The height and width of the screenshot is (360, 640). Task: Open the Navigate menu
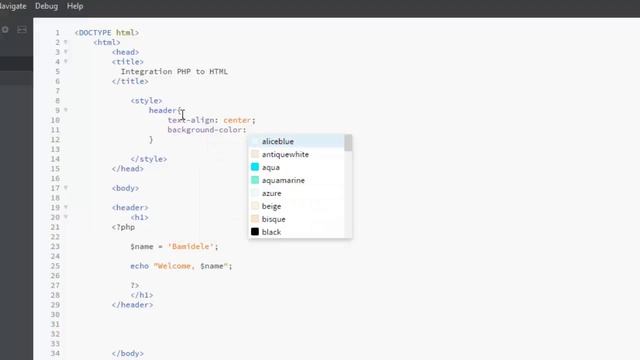coord(13,6)
